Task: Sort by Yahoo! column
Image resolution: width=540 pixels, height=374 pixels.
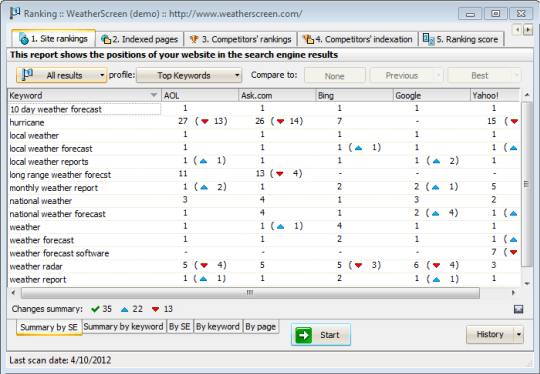Action: point(495,95)
